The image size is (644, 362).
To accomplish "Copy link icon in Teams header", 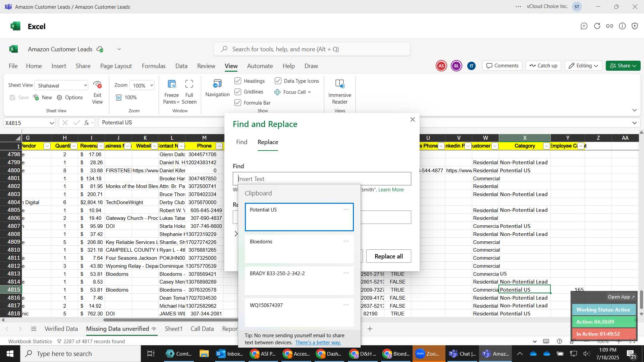I will pos(609,26).
